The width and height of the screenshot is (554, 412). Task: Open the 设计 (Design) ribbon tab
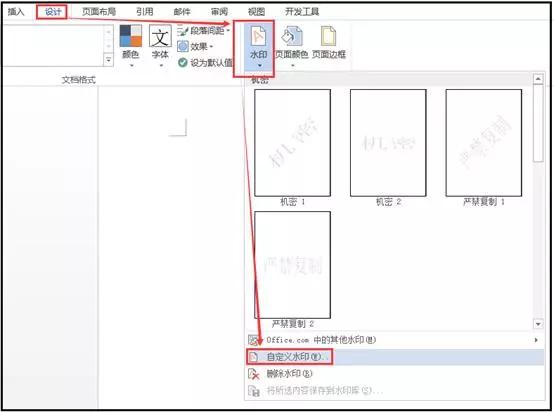(x=52, y=12)
